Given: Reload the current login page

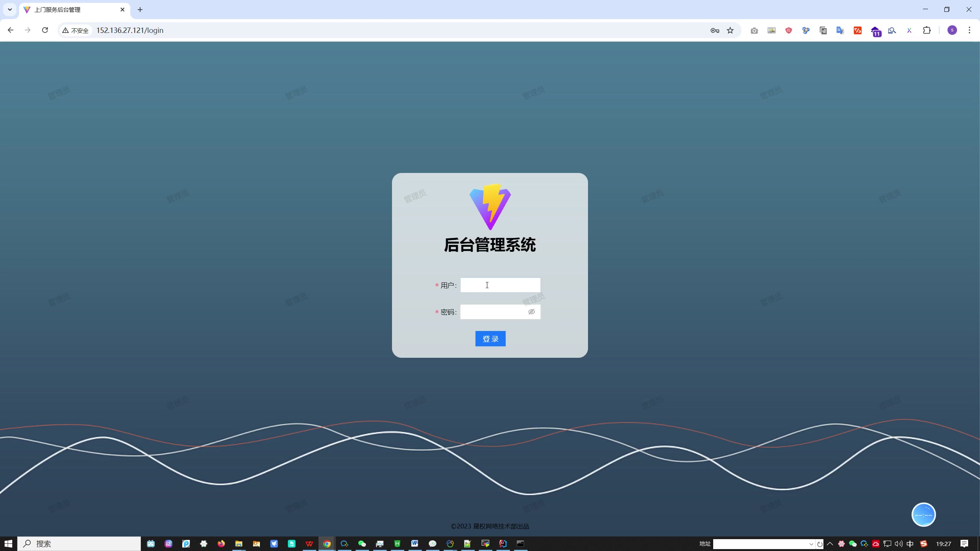Looking at the screenshot, I should [x=45, y=30].
